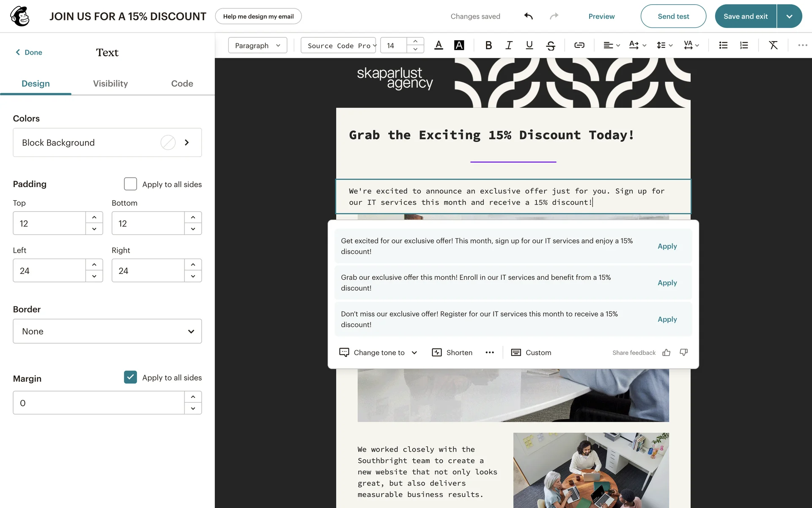
Task: Open Block Background color swatch
Action: (168, 143)
